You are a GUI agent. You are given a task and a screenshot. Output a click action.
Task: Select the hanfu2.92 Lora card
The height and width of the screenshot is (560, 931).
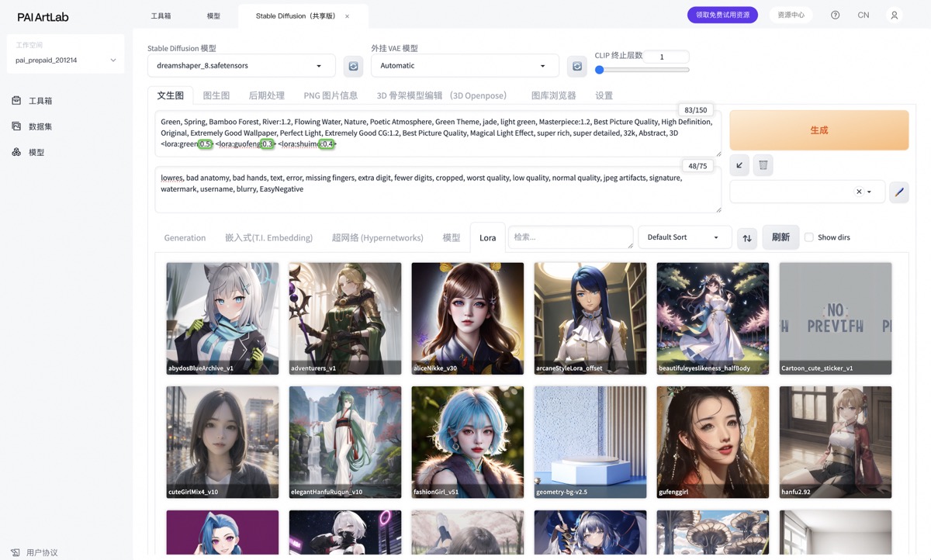(836, 442)
